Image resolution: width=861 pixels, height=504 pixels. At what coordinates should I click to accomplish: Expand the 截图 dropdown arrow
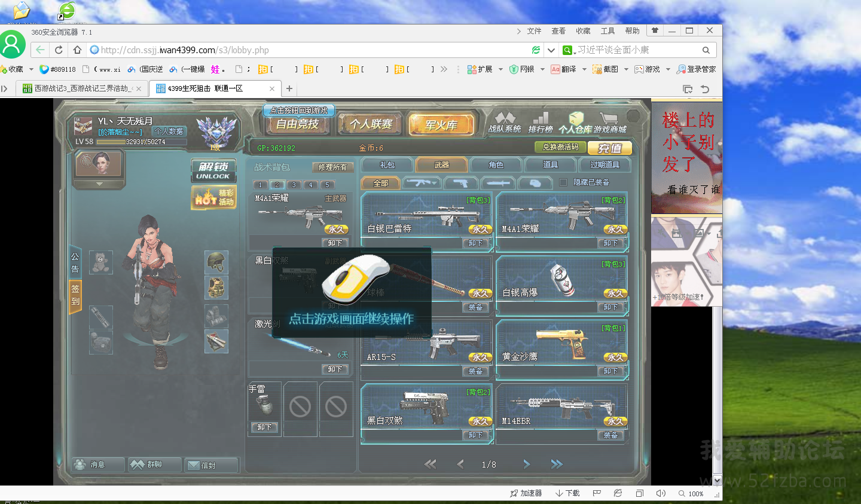pyautogui.click(x=626, y=69)
